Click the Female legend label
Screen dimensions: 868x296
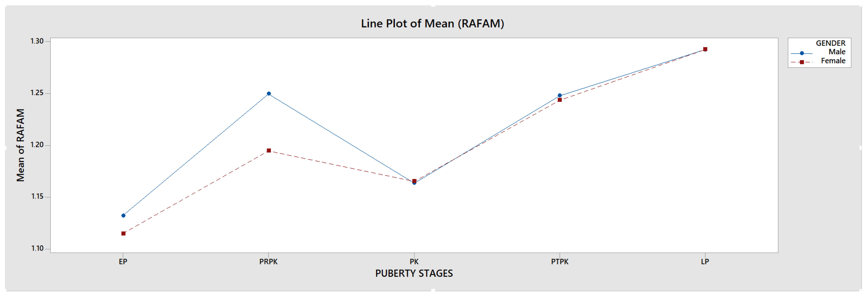[x=833, y=61]
